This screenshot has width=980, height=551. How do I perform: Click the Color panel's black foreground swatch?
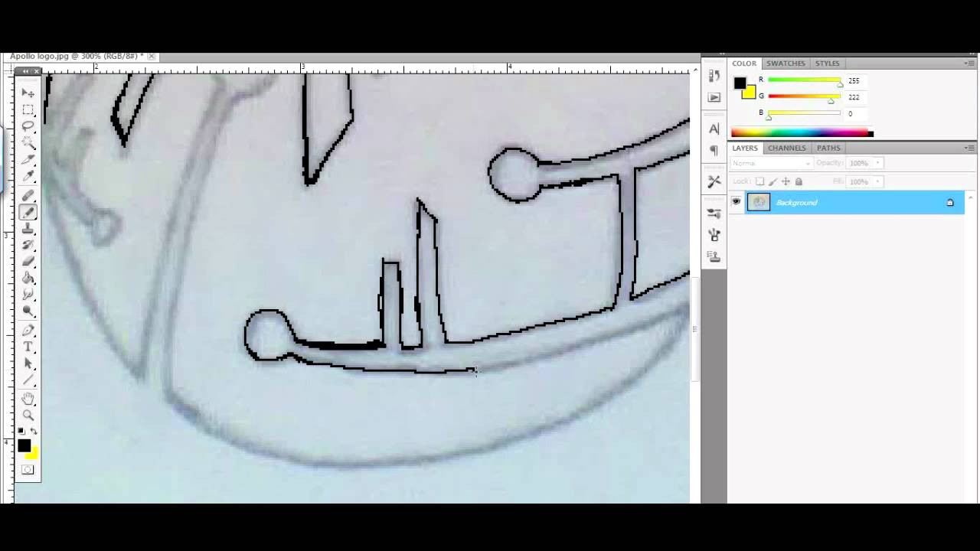click(740, 83)
